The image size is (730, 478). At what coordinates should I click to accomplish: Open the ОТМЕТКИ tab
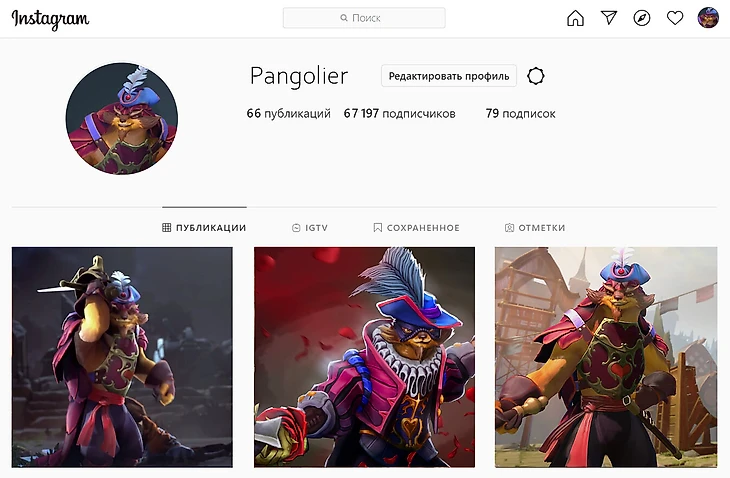tap(535, 228)
